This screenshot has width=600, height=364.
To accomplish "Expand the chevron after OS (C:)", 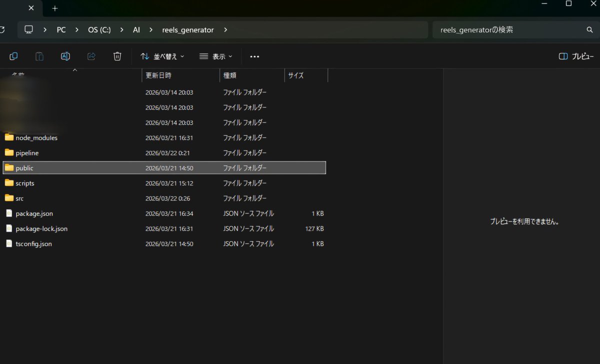I will coord(122,30).
